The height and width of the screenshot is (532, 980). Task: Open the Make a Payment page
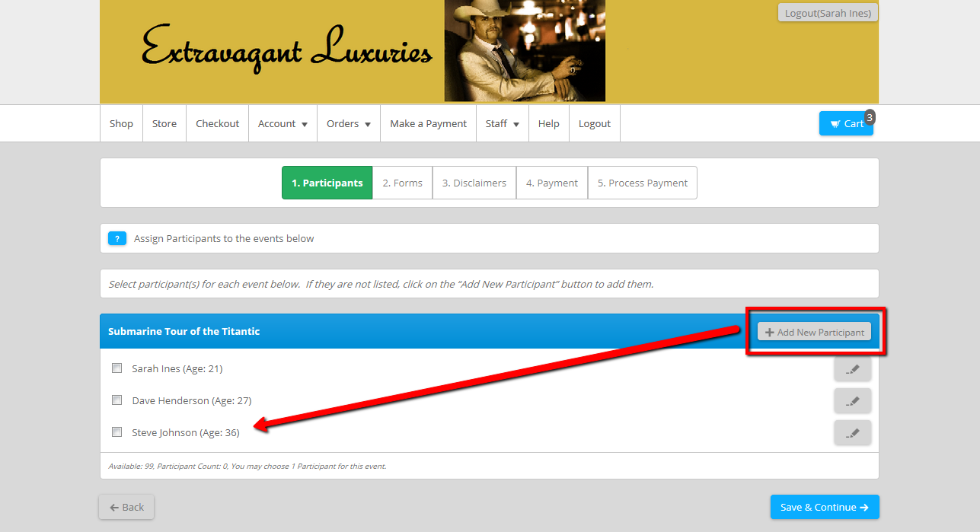pos(429,123)
